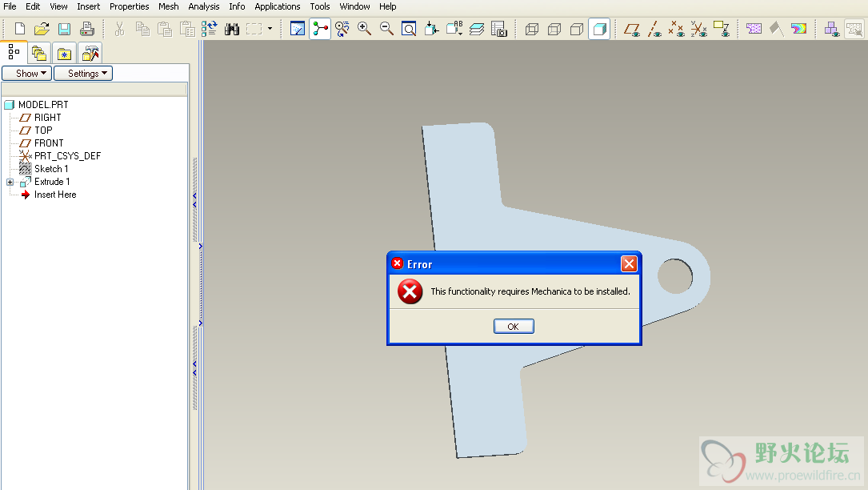The height and width of the screenshot is (490, 868).
Task: Click the orient mode icon
Action: 342,29
